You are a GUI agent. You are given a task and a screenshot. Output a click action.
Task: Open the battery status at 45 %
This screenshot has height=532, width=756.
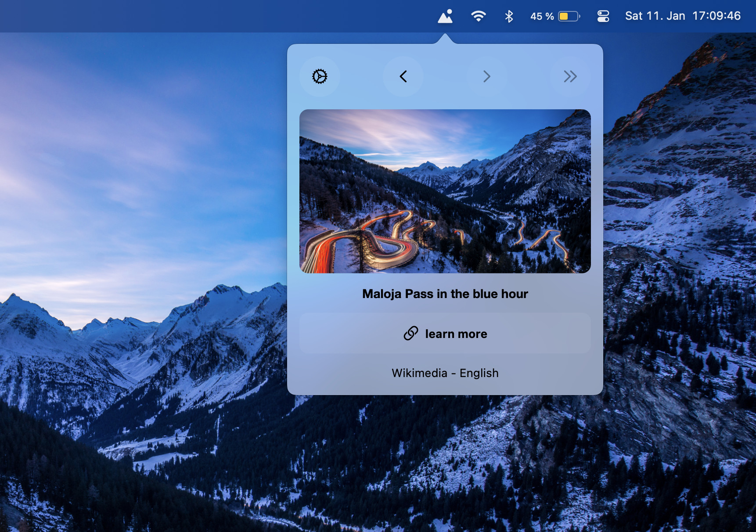coord(555,16)
